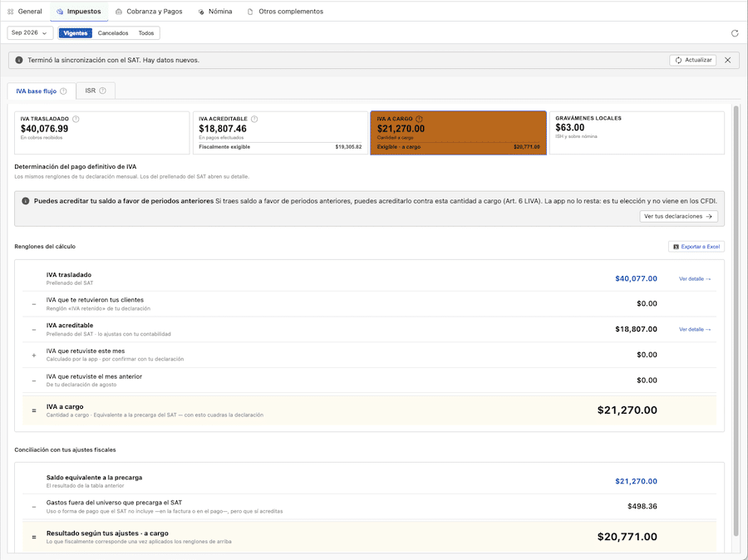Click help icon next to IVA base flujo
The width and height of the screenshot is (748, 560).
(63, 91)
